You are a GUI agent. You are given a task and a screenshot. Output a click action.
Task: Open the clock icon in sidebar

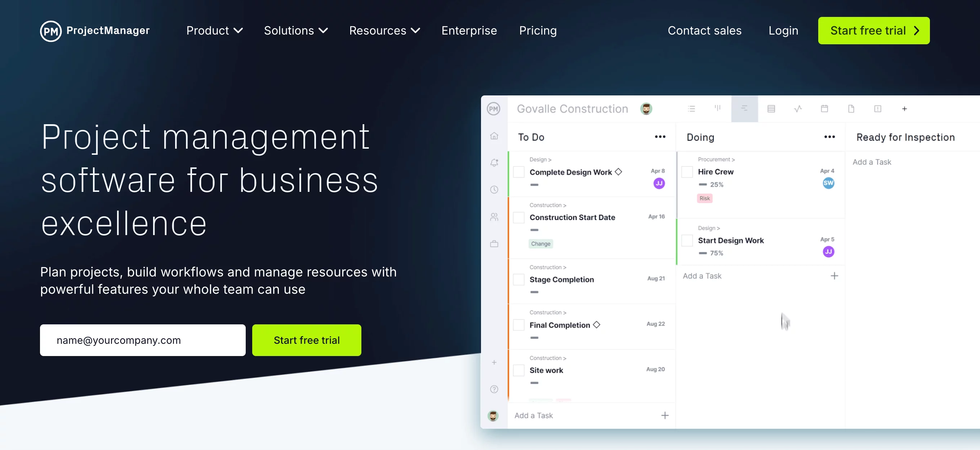[494, 190]
